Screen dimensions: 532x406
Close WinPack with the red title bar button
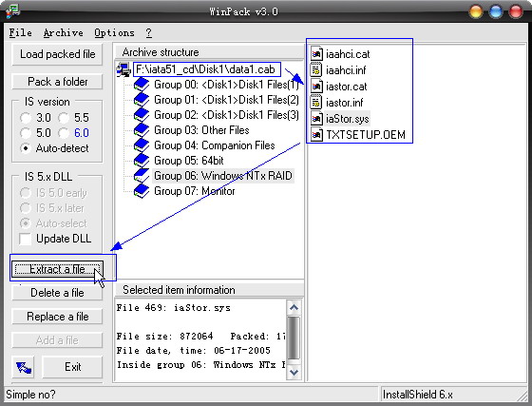(x=516, y=11)
